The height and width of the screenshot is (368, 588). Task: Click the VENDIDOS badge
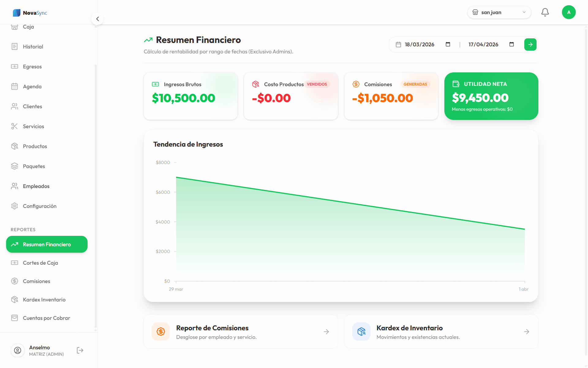[x=317, y=84]
